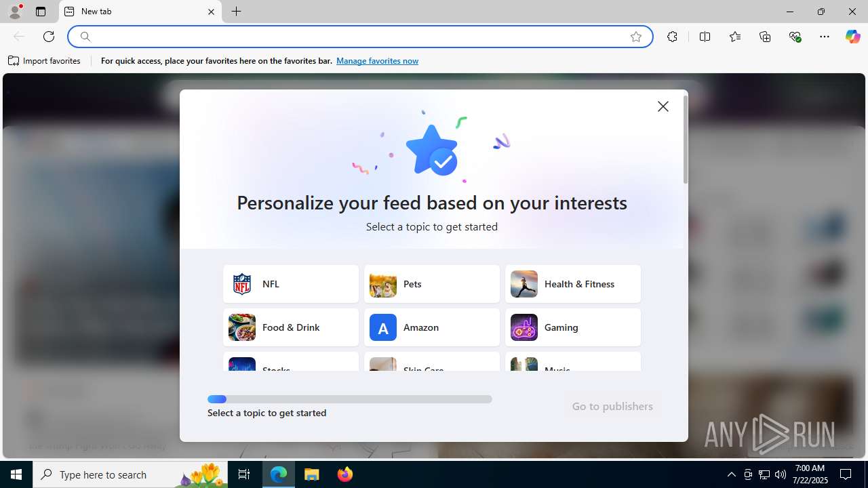Image resolution: width=868 pixels, height=488 pixels.
Task: Click the Back navigation arrow
Action: [x=19, y=37]
